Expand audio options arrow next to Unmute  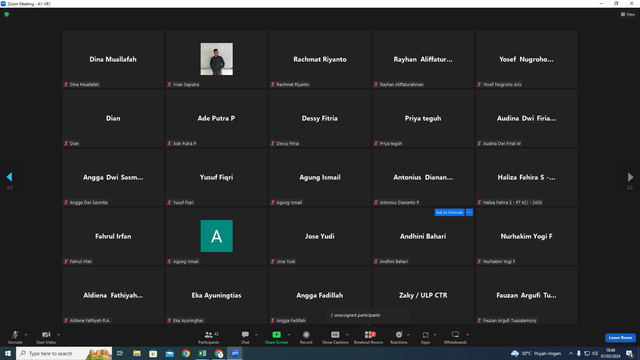coord(26,335)
